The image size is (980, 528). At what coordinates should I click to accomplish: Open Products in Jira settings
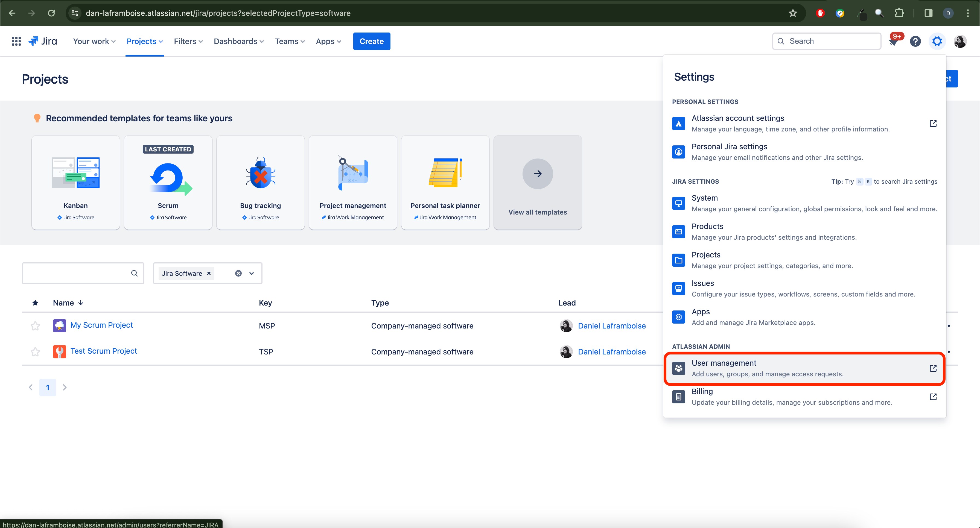[x=805, y=232]
